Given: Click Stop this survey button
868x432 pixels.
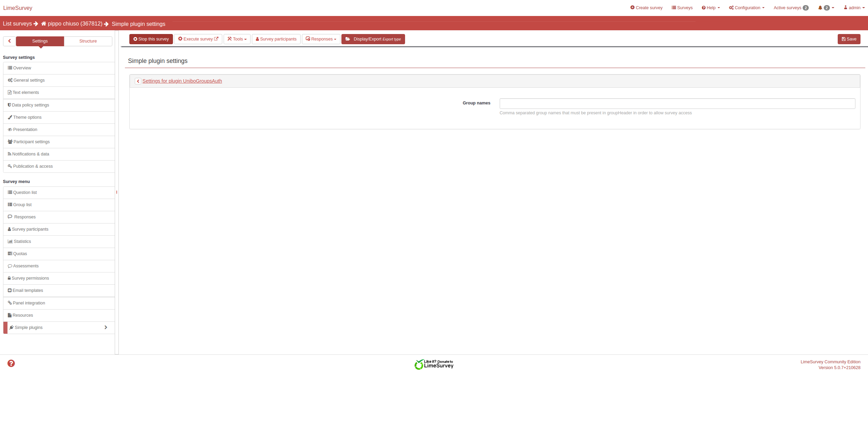Looking at the screenshot, I should coord(151,39).
